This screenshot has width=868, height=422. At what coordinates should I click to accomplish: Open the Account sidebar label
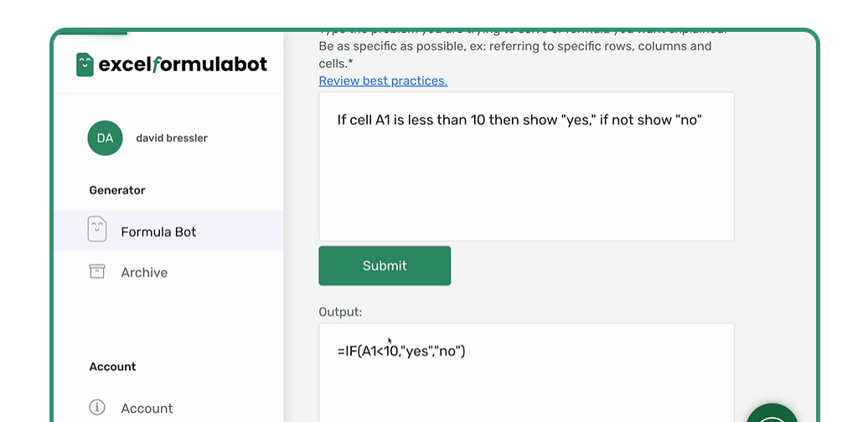click(x=147, y=409)
